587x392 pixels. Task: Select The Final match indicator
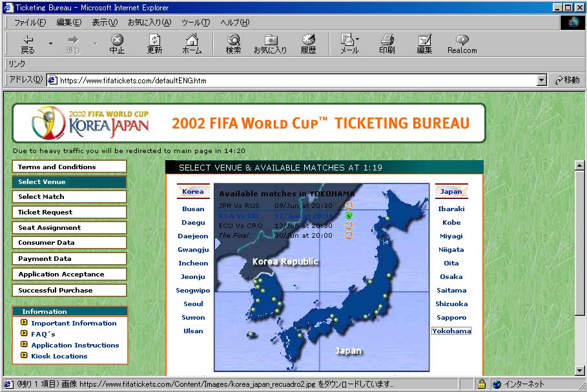[349, 235]
